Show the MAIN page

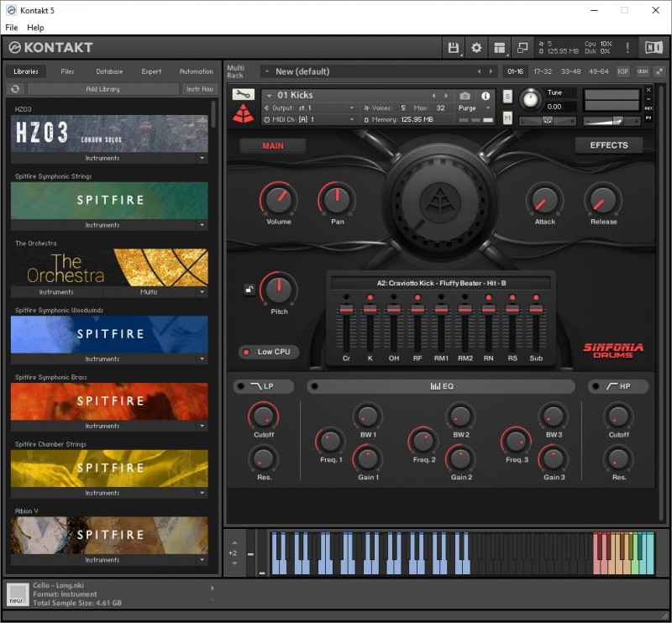pyautogui.click(x=272, y=146)
